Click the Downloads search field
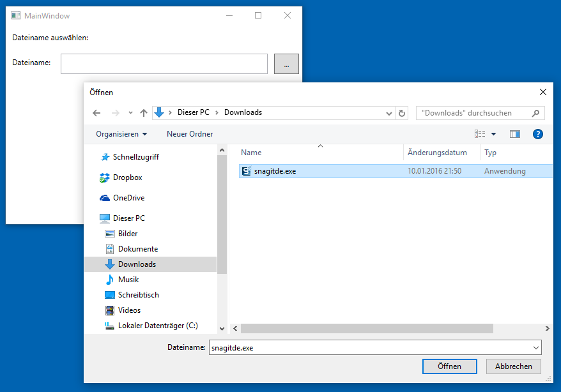The height and width of the screenshot is (392, 561). [x=473, y=113]
